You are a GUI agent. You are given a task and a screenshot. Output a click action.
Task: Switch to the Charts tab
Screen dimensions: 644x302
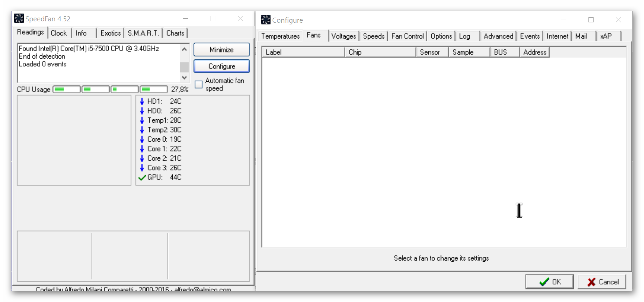175,33
